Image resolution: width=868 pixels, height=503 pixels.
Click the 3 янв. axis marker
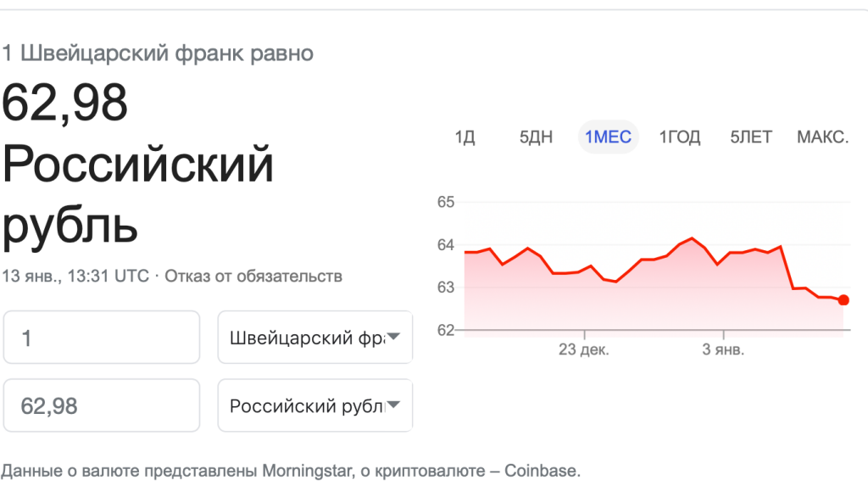tap(723, 349)
